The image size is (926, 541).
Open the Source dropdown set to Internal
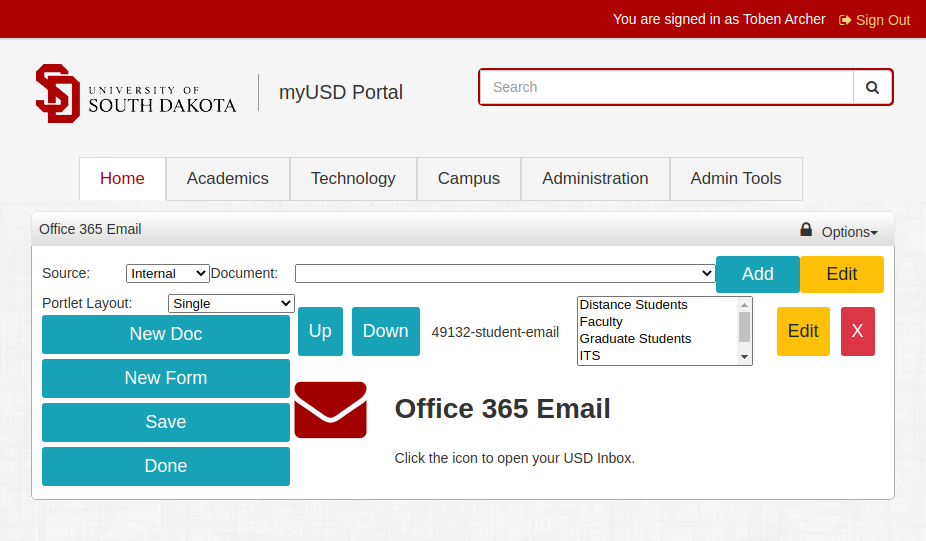tap(167, 274)
